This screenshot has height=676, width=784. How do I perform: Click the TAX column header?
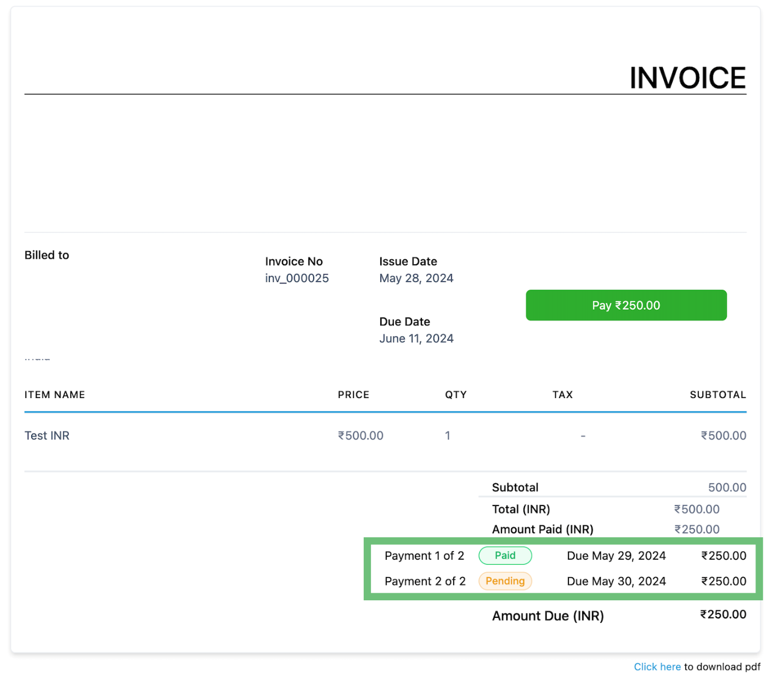tap(562, 395)
